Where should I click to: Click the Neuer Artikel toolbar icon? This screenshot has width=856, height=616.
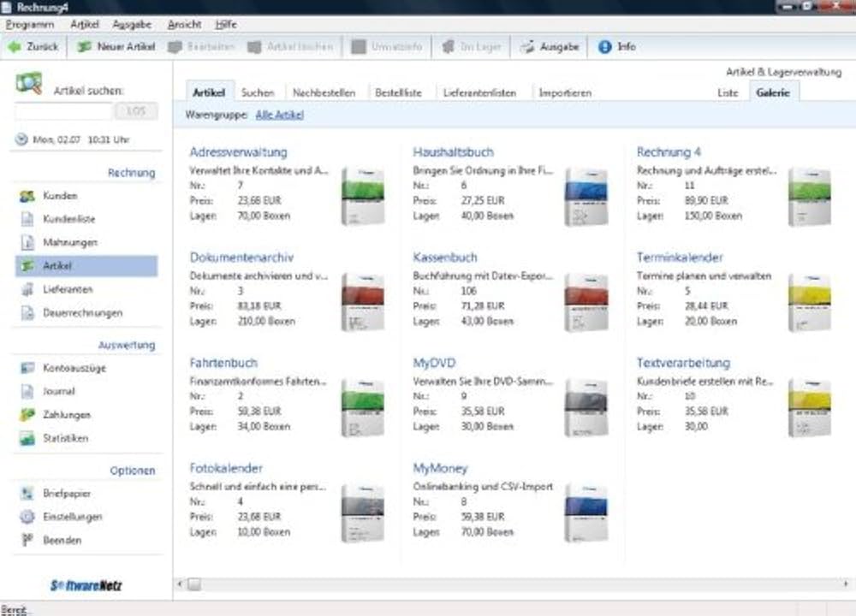84,47
